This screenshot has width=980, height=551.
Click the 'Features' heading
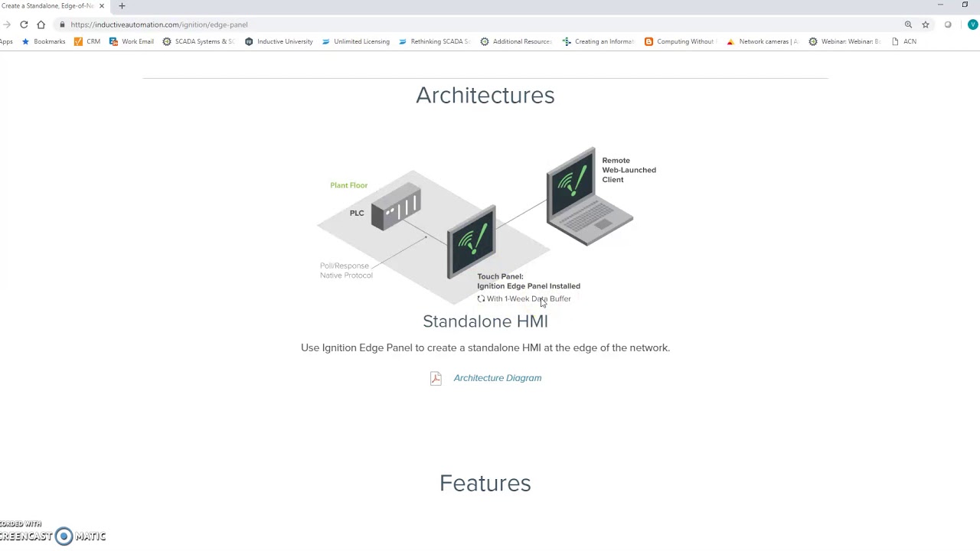[x=485, y=484]
